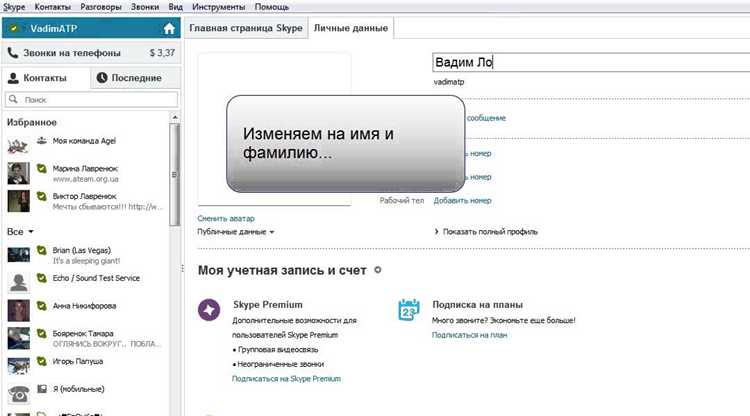Open Звонки на телефоны with $3,37 balance
This screenshot has height=416, width=750.
pos(91,53)
